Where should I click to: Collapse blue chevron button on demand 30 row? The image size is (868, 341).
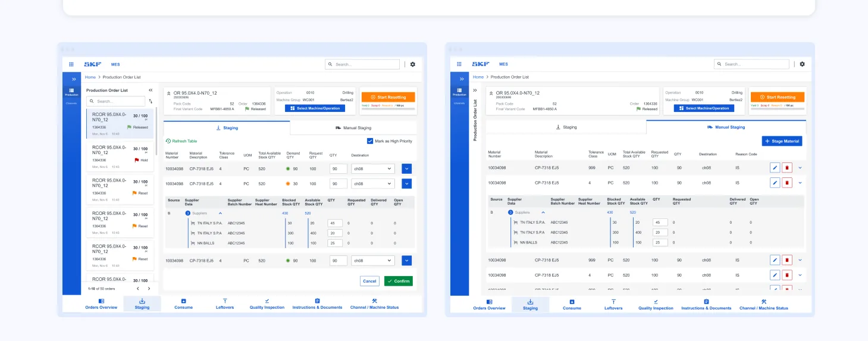[407, 184]
